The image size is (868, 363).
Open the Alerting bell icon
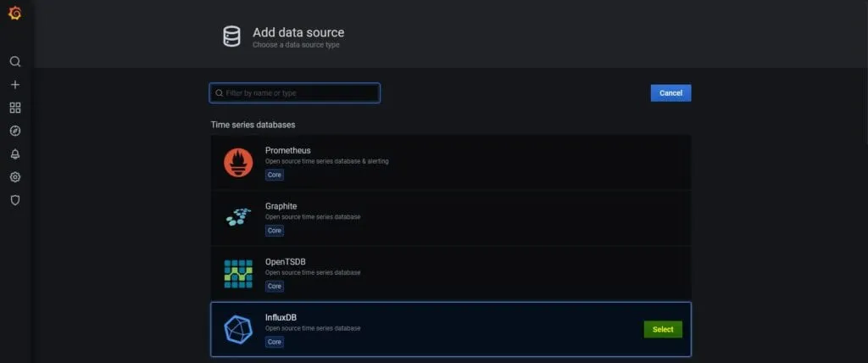[15, 154]
